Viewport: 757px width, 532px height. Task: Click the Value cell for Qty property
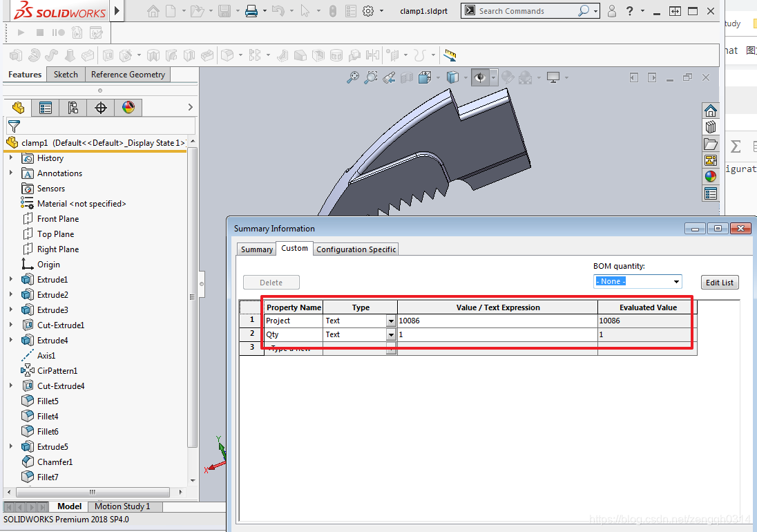tap(497, 334)
